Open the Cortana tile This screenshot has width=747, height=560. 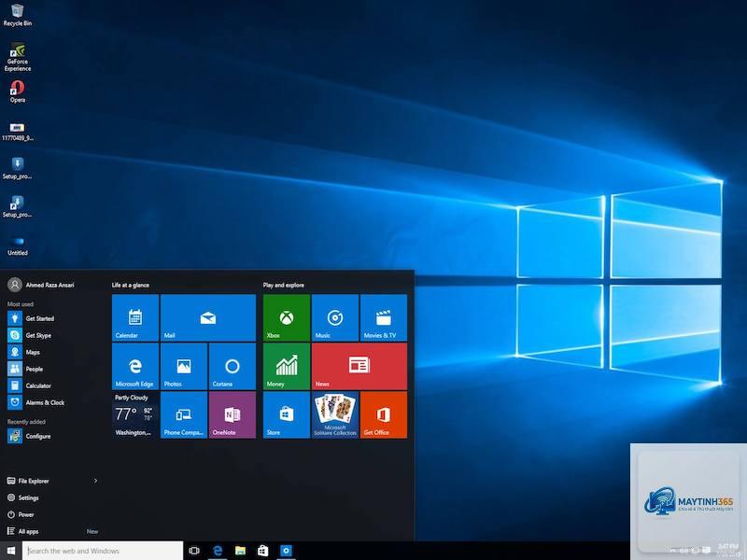[x=233, y=366]
